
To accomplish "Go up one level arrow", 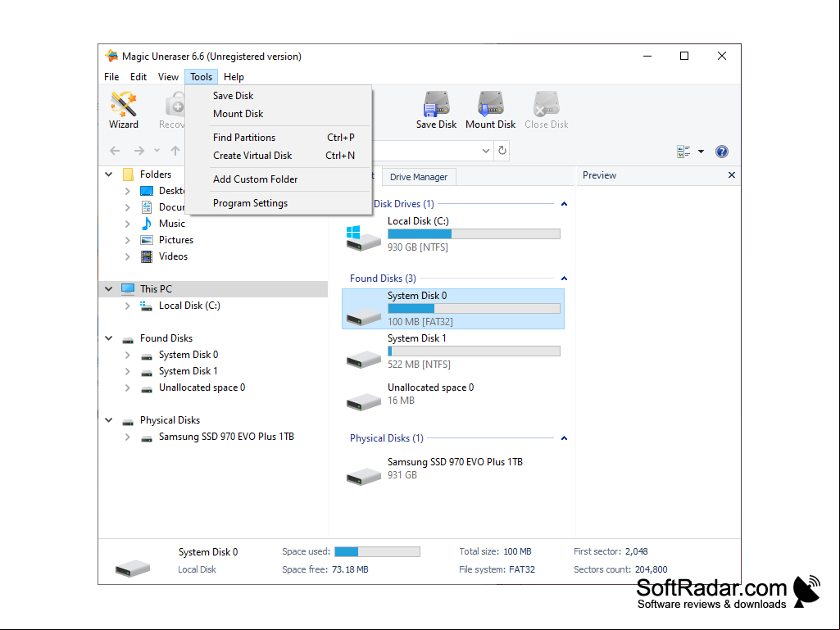I will point(175,151).
